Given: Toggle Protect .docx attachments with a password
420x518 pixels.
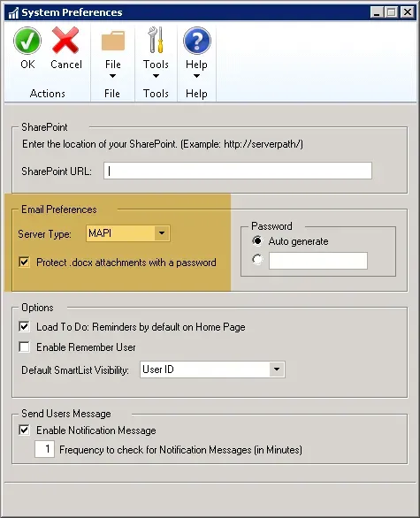Looking at the screenshot, I should coord(24,263).
